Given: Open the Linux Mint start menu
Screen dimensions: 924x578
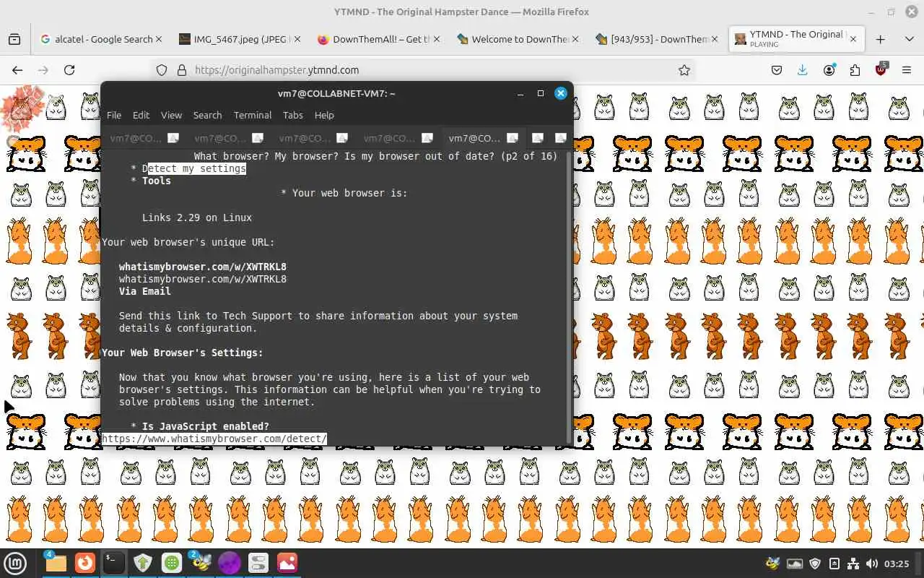Looking at the screenshot, I should pyautogui.click(x=15, y=563).
